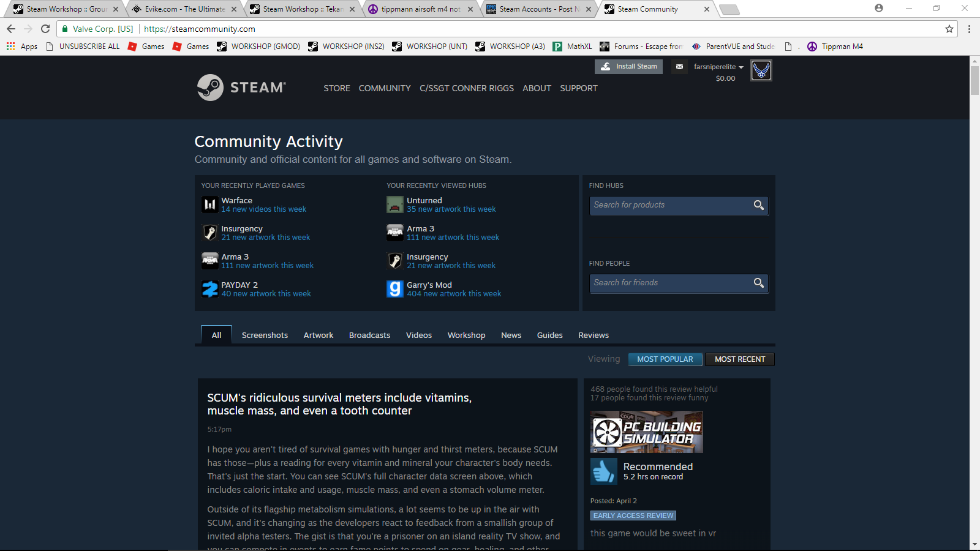This screenshot has width=980, height=551.
Task: Open the ABOUT page
Action: pos(537,88)
